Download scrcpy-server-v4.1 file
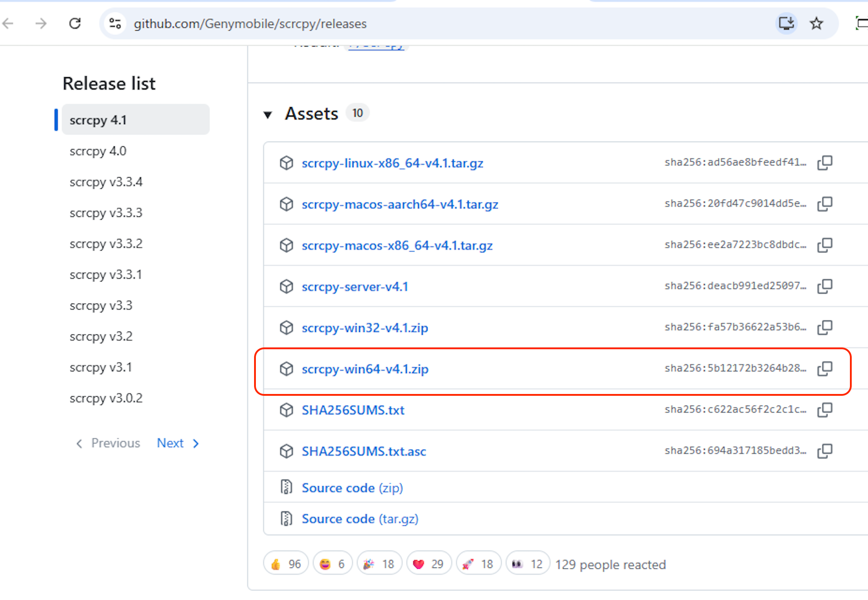This screenshot has height=600, width=868. (x=355, y=286)
